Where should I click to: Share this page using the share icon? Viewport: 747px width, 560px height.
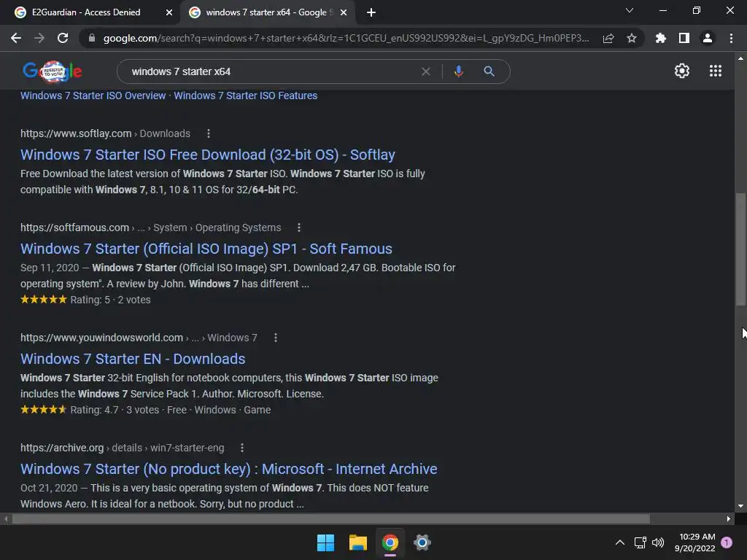pyautogui.click(x=608, y=38)
